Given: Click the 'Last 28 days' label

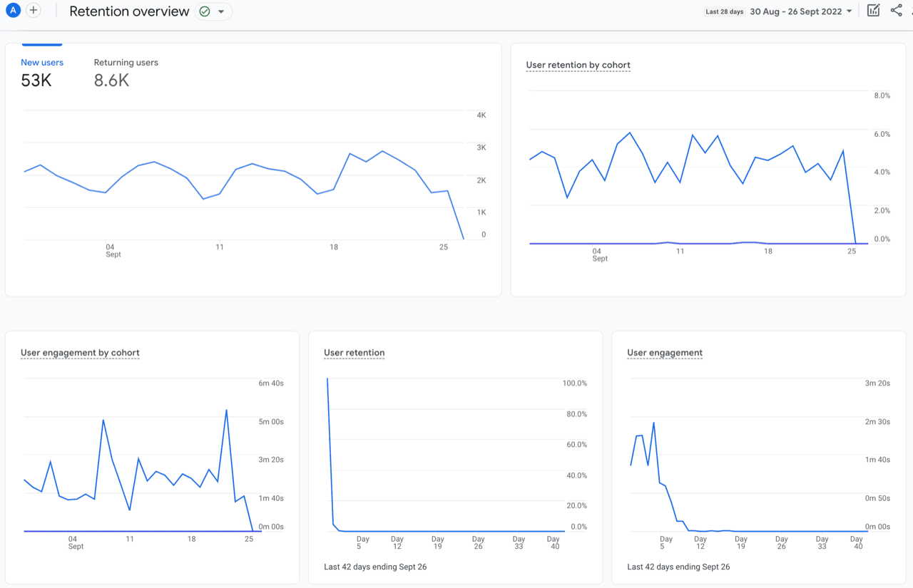Looking at the screenshot, I should [725, 11].
